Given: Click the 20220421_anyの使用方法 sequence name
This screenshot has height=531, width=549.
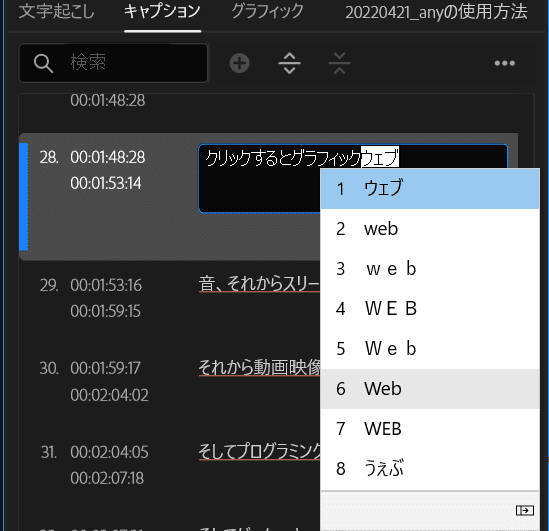Looking at the screenshot, I should click(x=436, y=12).
